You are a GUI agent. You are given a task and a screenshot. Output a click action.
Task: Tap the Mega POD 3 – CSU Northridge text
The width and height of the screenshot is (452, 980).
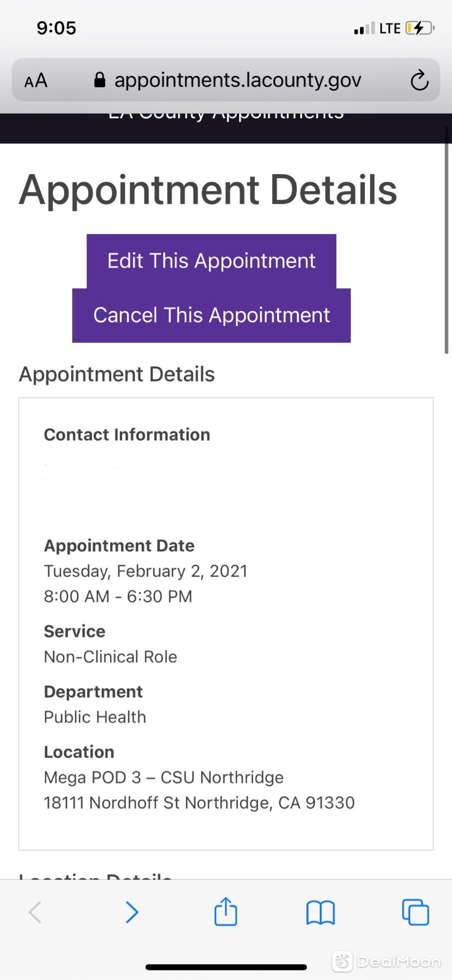(x=164, y=778)
